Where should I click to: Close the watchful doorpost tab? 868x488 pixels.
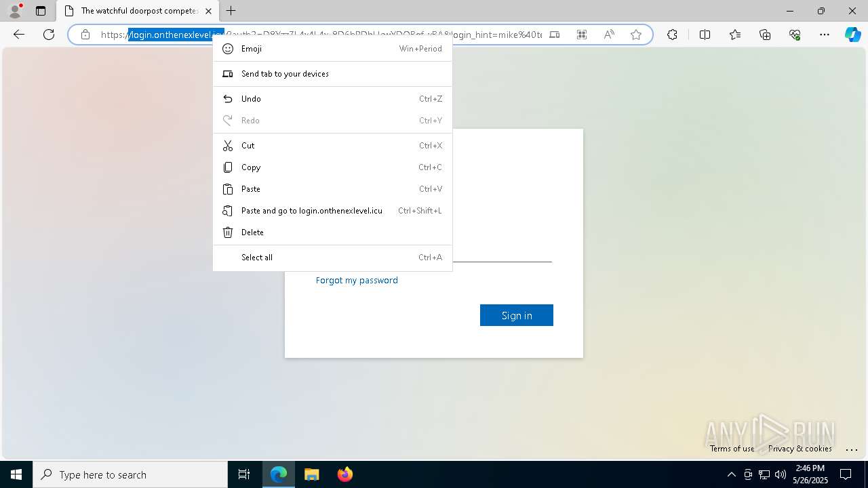[208, 11]
